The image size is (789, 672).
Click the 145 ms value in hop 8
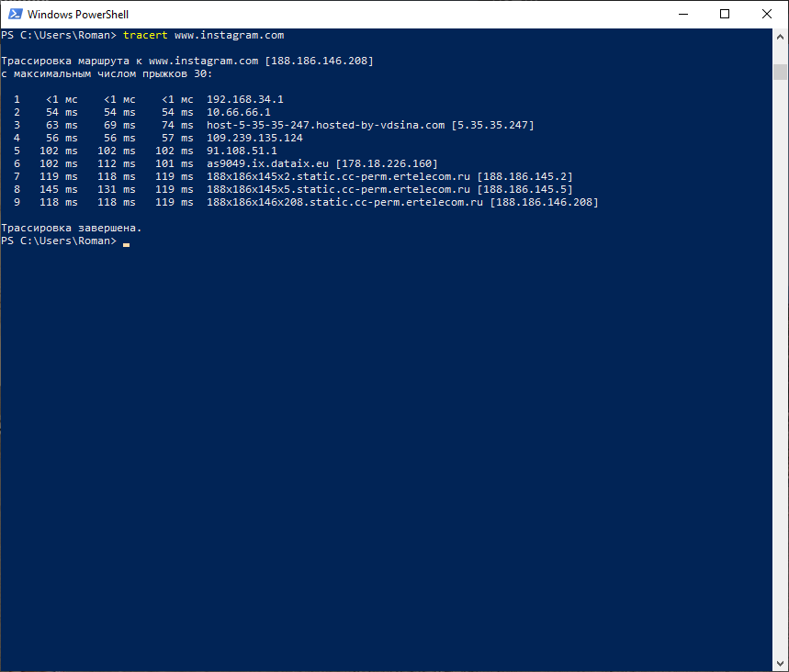click(59, 189)
